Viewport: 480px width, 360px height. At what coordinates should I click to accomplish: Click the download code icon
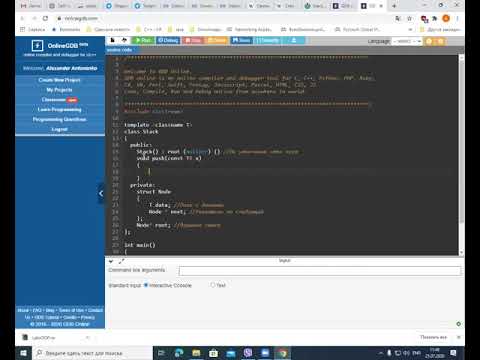pyautogui.click(x=294, y=40)
